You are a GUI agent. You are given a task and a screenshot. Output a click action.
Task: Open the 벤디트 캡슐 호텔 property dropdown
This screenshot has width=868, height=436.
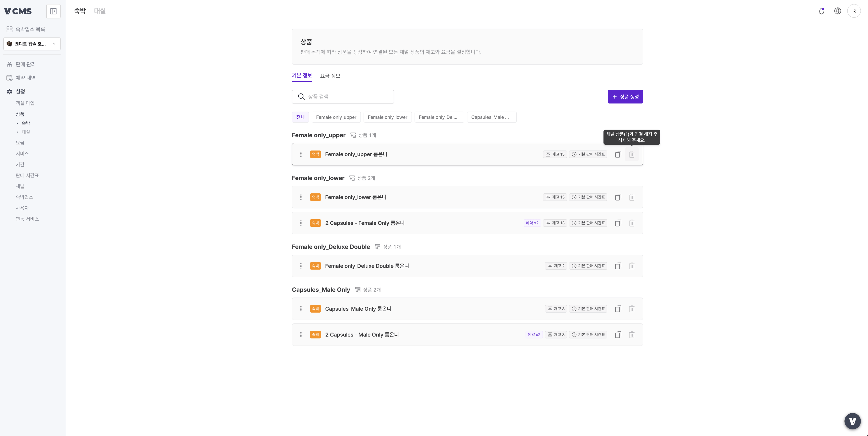point(32,44)
